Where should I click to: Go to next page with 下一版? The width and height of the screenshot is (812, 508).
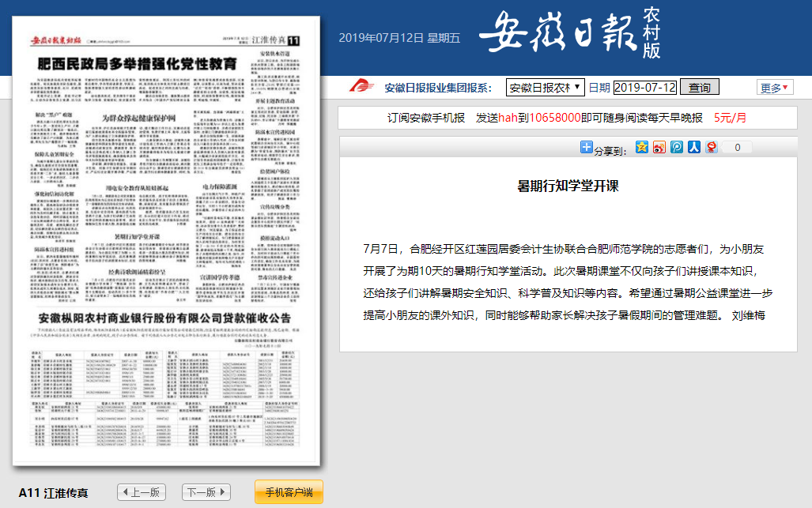point(206,492)
